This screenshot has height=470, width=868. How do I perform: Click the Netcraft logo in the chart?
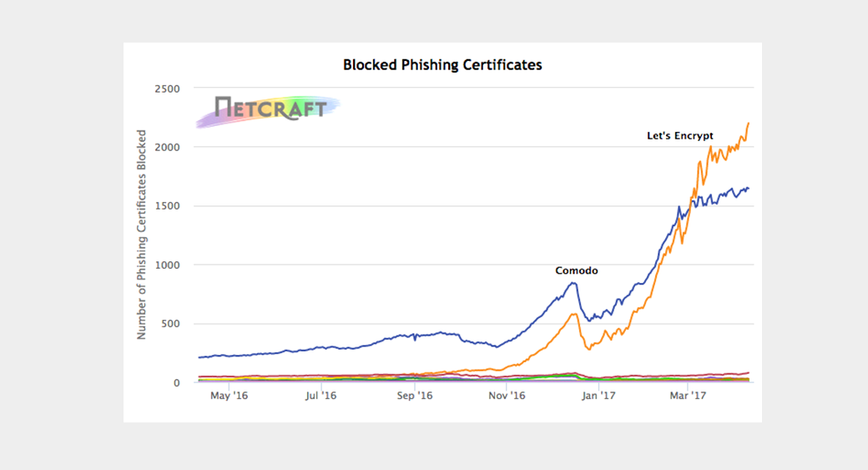coord(268,109)
